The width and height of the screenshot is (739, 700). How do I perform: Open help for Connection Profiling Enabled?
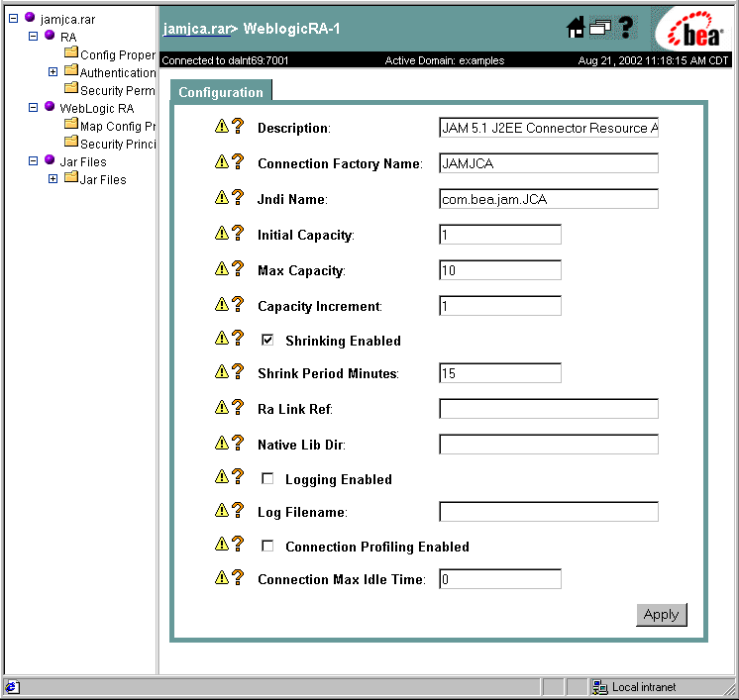238,545
